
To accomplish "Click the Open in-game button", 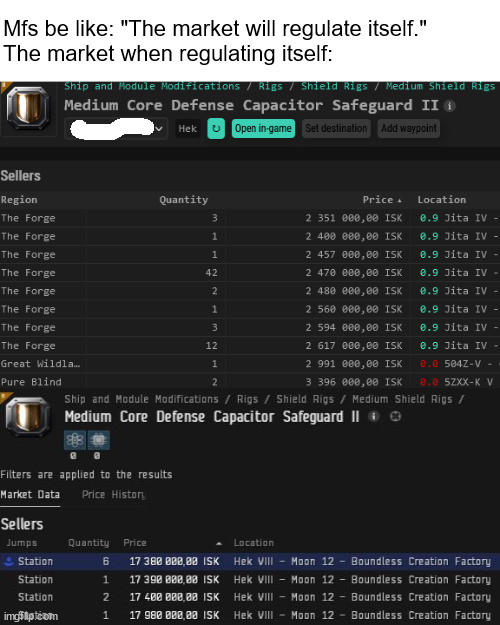I will [263, 128].
